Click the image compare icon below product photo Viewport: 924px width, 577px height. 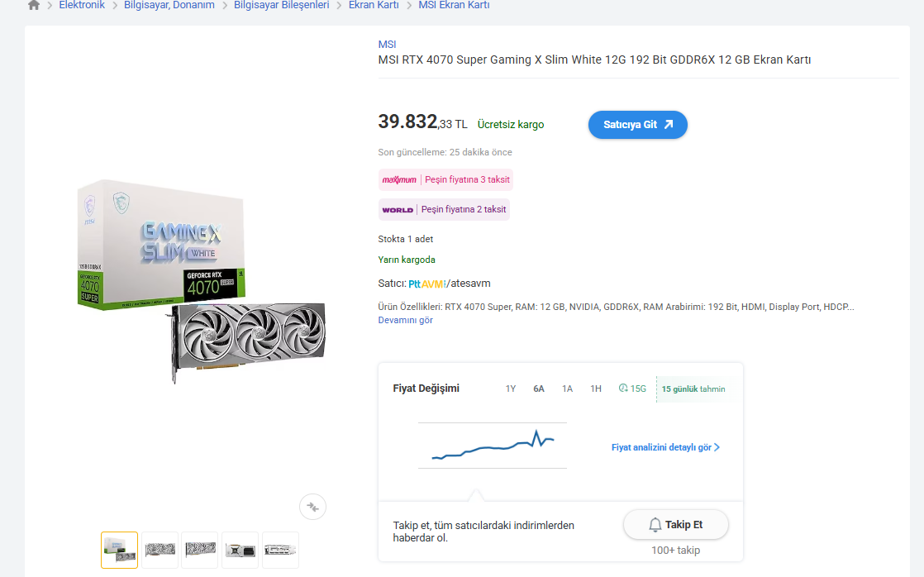pos(312,507)
